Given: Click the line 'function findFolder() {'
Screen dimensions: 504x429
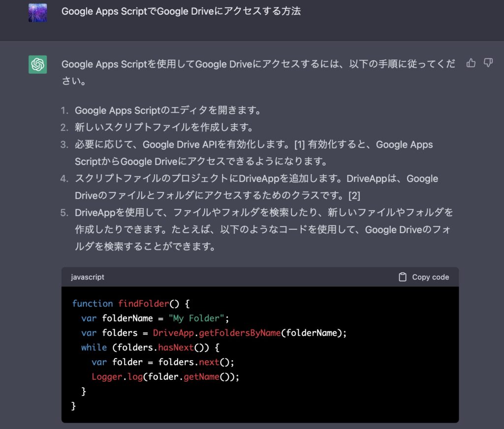Looking at the screenshot, I should point(131,304).
